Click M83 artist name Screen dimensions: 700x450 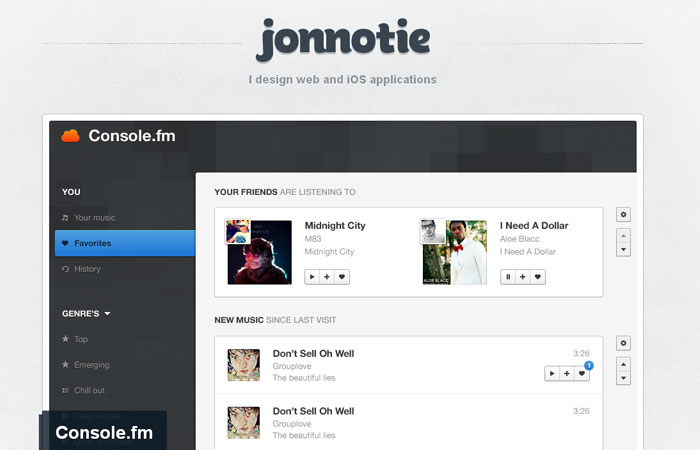(313, 239)
